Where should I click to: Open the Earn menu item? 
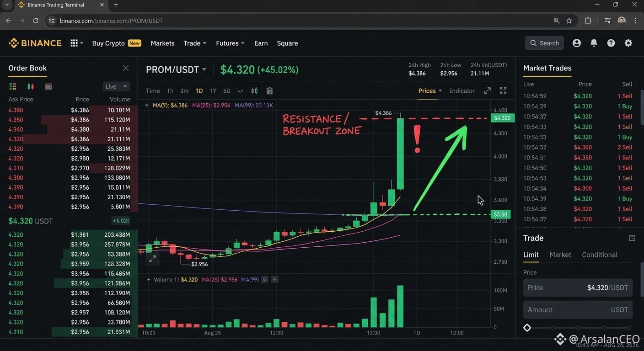tap(261, 43)
